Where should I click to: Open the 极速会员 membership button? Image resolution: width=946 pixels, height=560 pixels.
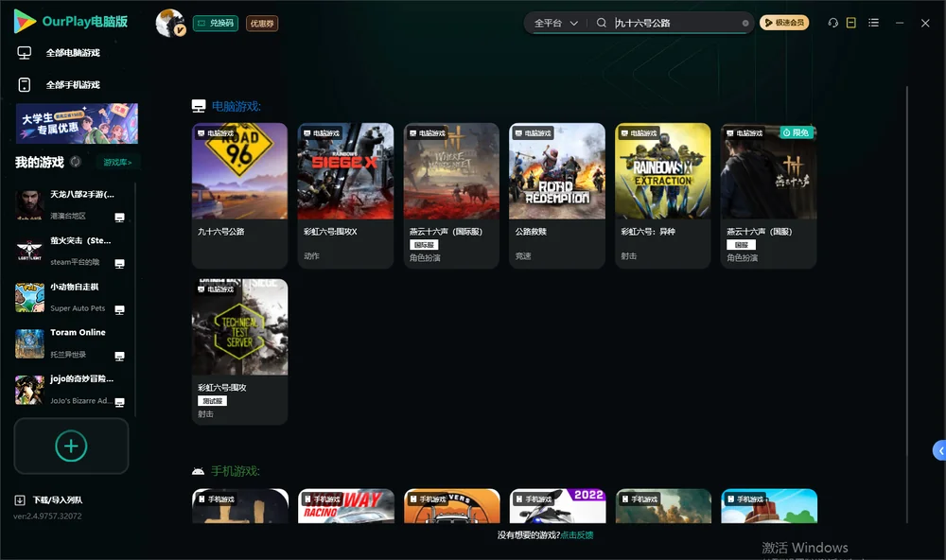click(x=784, y=23)
